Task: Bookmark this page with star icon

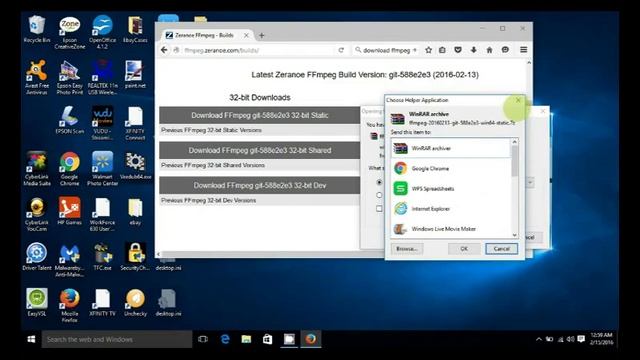Action: (x=428, y=50)
